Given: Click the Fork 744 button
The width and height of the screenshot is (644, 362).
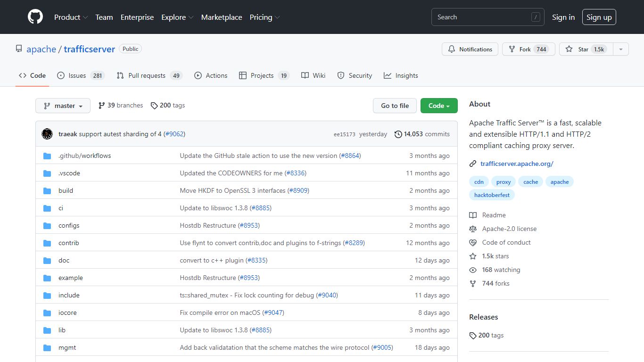Looking at the screenshot, I should click(528, 49).
